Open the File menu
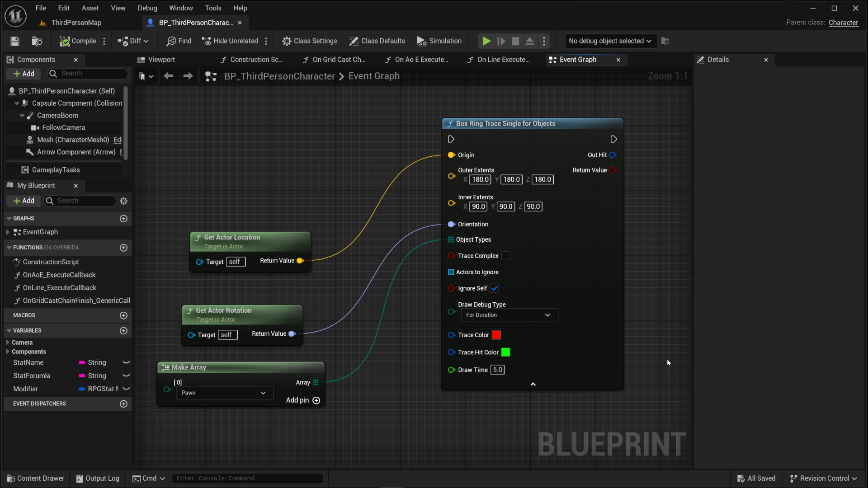The width and height of the screenshot is (868, 488). tap(41, 8)
